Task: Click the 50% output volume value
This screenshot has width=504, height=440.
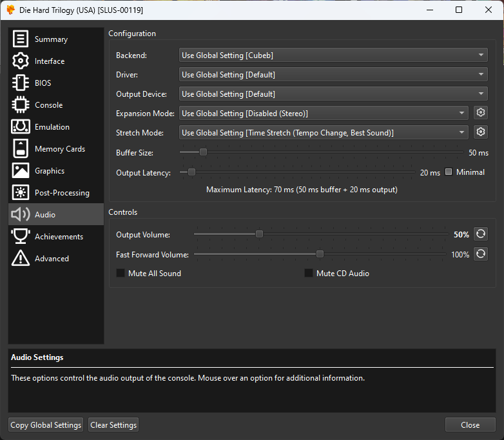Action: [x=461, y=235]
